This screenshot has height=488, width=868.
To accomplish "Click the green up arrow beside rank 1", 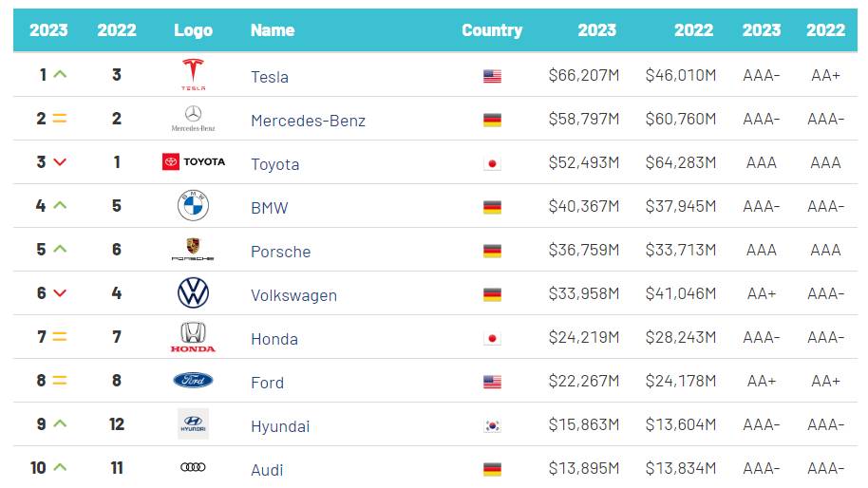I will pos(60,74).
